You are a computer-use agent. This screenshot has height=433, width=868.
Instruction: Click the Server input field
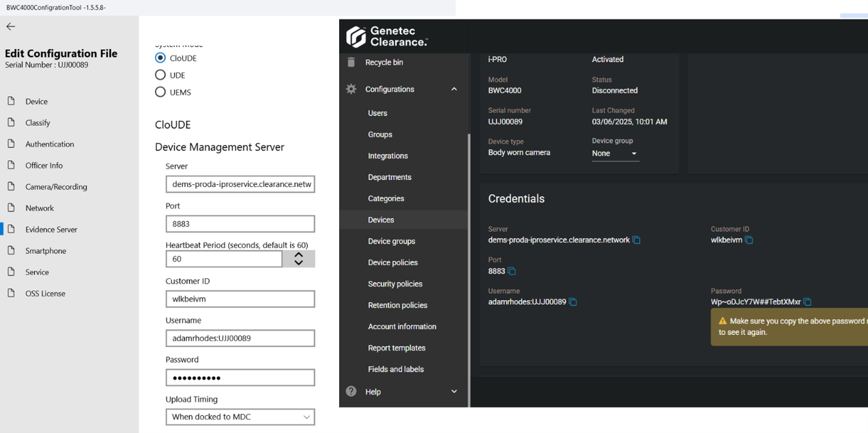click(x=240, y=184)
